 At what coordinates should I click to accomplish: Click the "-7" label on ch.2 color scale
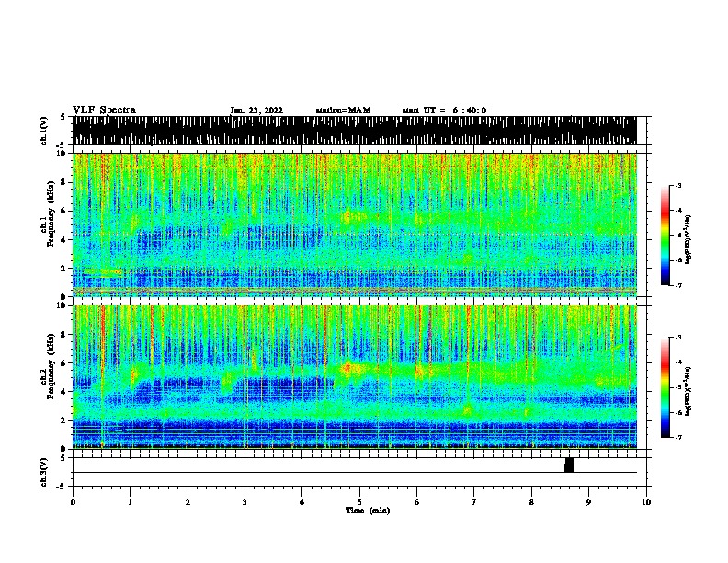click(x=678, y=437)
